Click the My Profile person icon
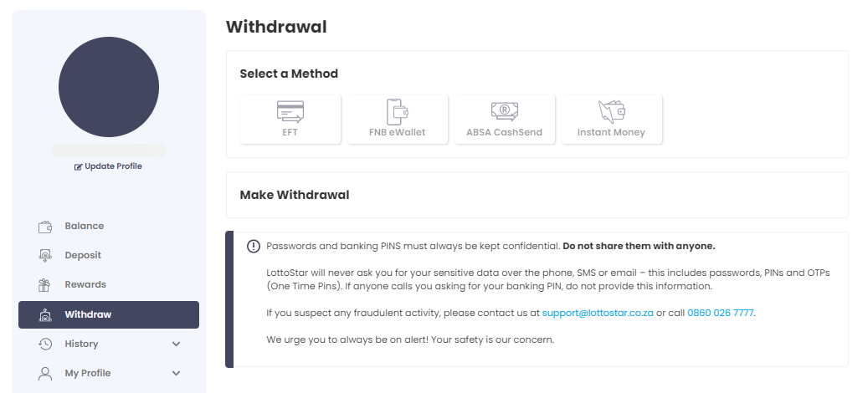The image size is (868, 393). tap(45, 373)
